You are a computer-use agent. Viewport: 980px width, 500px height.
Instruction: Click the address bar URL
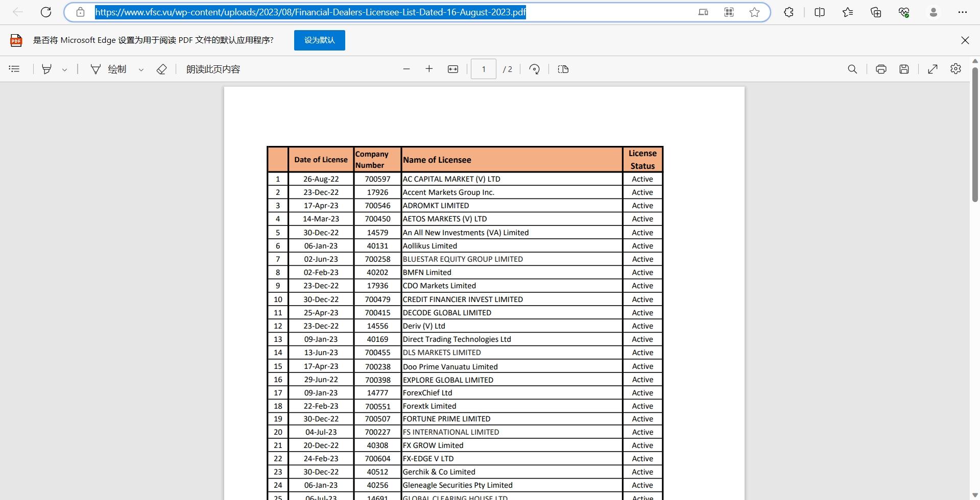click(310, 12)
